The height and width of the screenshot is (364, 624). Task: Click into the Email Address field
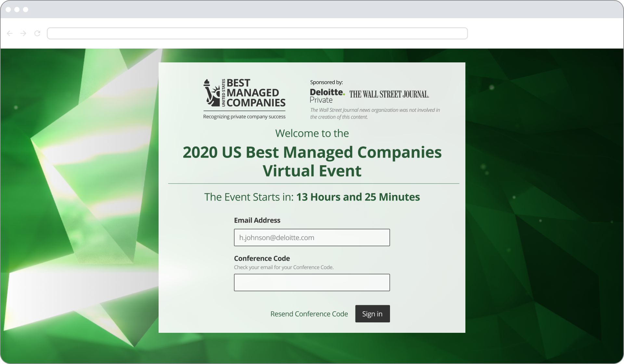point(312,238)
